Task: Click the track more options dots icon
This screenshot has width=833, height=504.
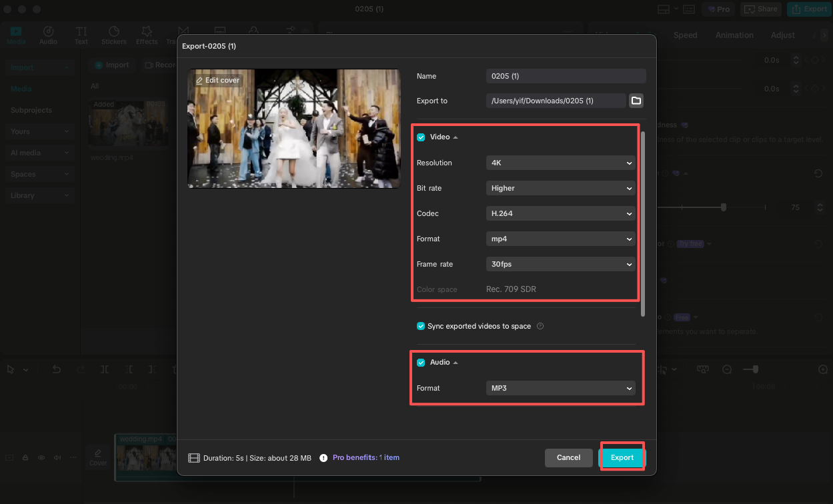Action: tap(73, 458)
